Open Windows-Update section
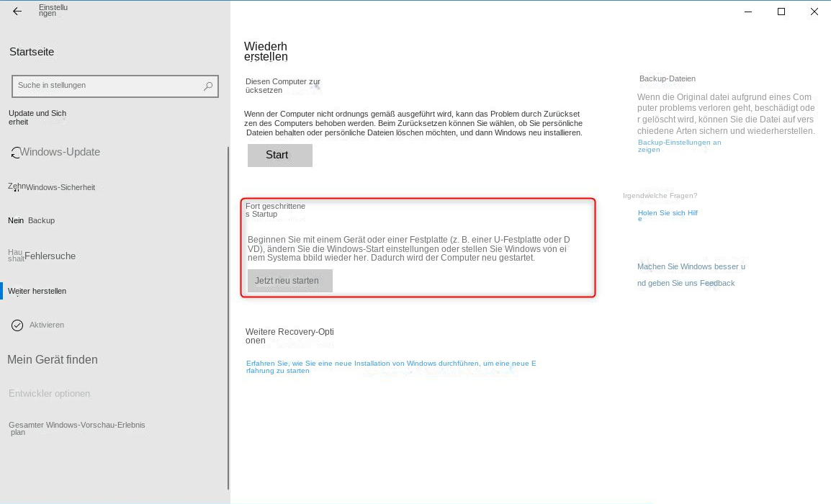The width and height of the screenshot is (831, 504). pyautogui.click(x=60, y=152)
